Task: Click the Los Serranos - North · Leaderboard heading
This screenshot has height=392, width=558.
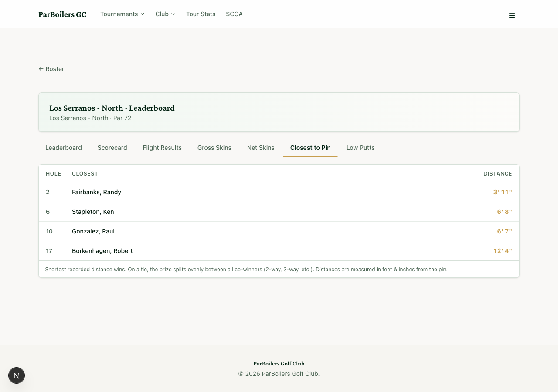Action: click(x=112, y=108)
